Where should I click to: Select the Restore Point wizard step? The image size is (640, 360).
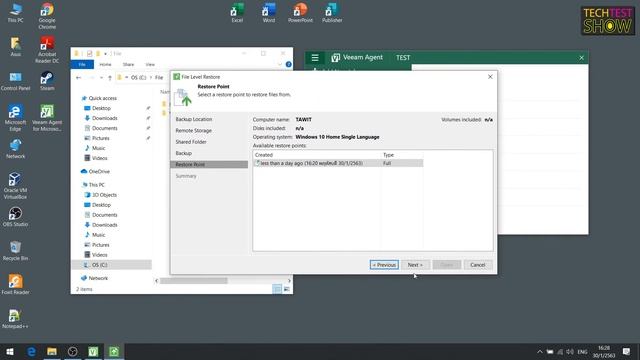pos(209,164)
